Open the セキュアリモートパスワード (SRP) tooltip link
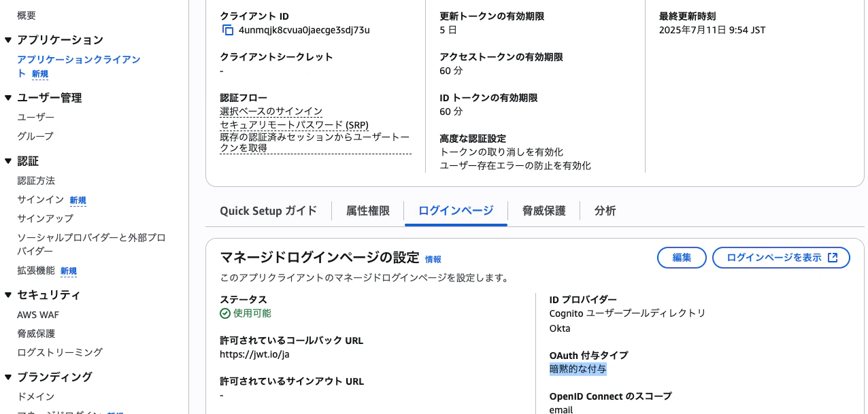This screenshot has height=414, width=868. click(x=293, y=125)
